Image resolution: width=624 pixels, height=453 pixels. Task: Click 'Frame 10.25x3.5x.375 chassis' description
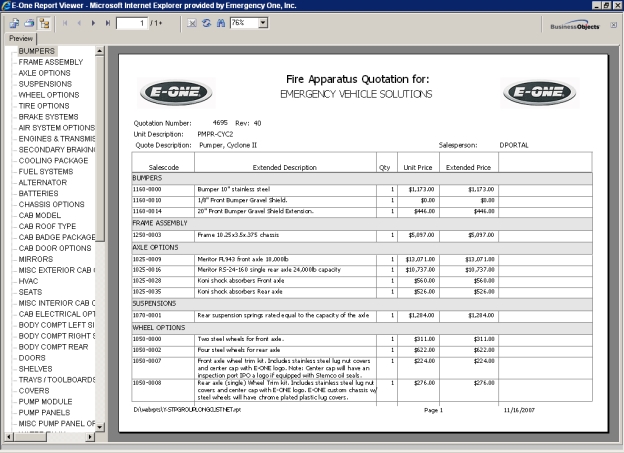click(238, 235)
